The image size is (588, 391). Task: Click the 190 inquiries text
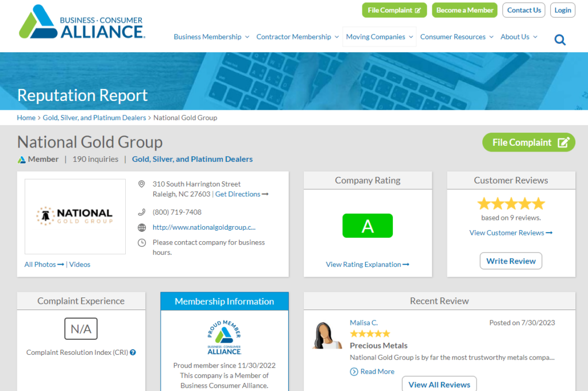pos(95,159)
